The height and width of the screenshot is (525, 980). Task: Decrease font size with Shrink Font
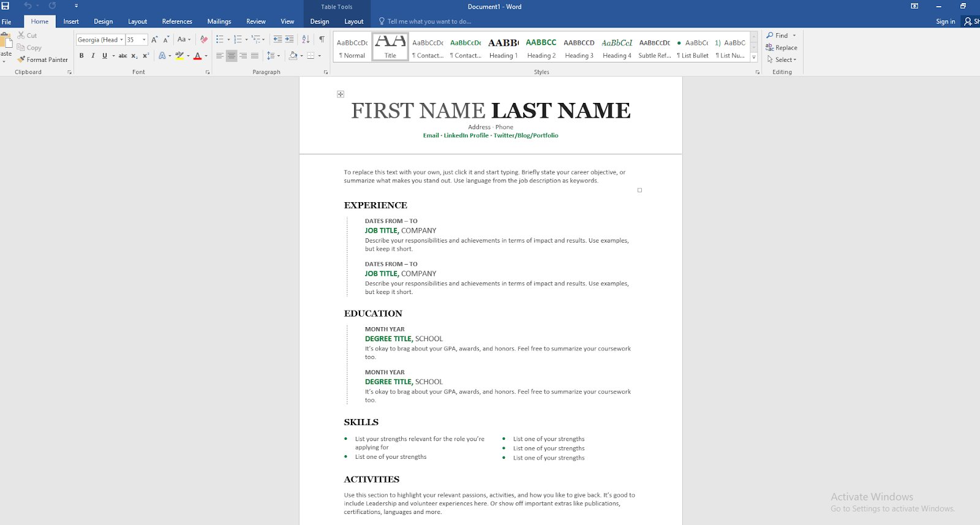(x=166, y=39)
